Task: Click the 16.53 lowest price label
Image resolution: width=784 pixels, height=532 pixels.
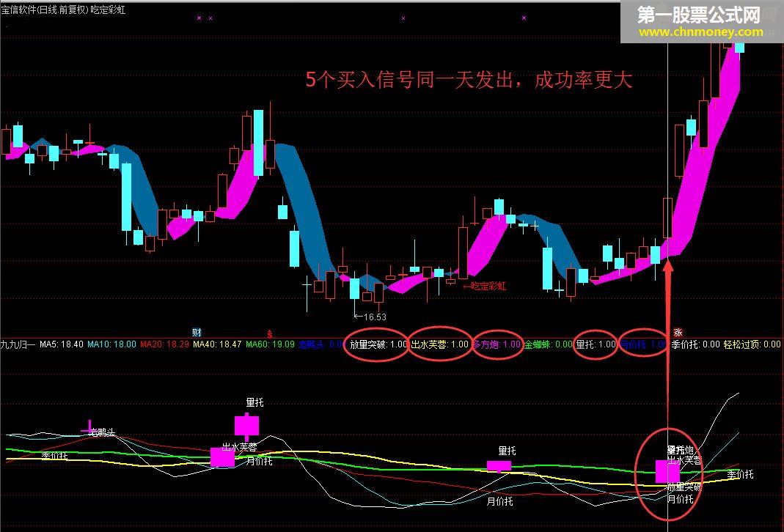Action: 370,317
